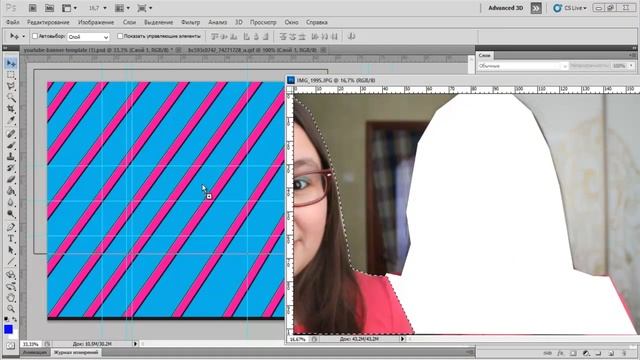Open the Изображение menu

coord(96,22)
